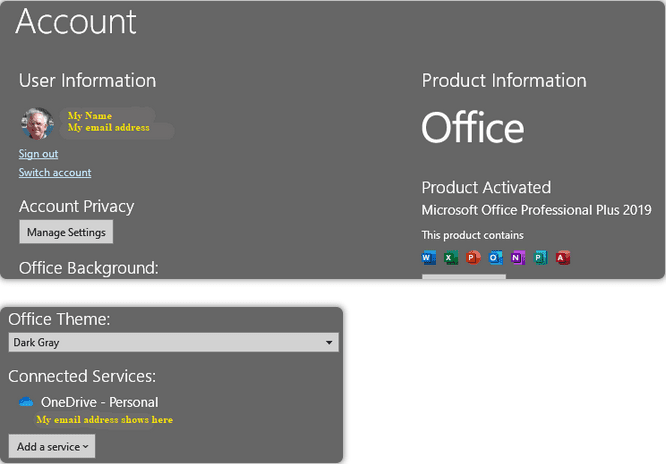
Task: Click the Connected Services heading
Action: click(82, 376)
